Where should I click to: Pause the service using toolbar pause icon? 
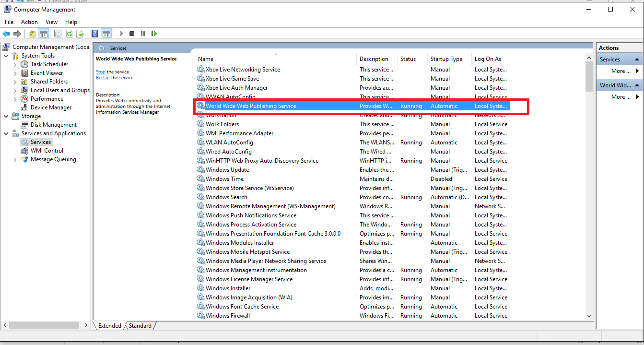point(143,34)
